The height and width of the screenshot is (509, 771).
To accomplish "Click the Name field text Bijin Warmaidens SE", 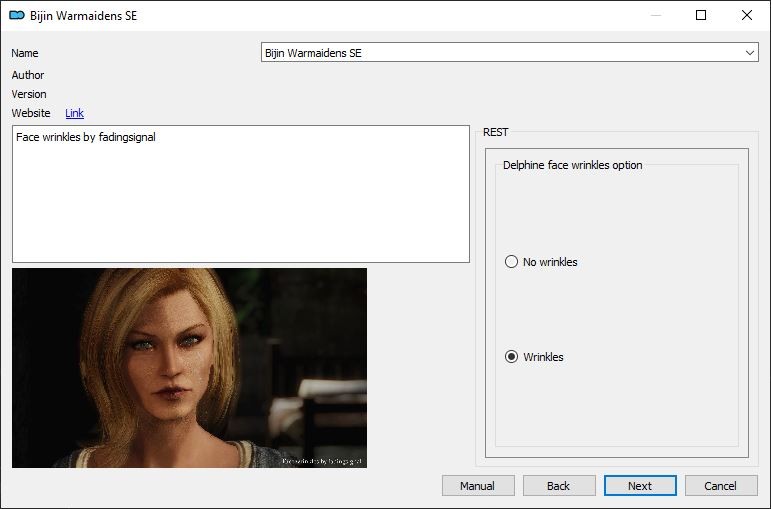I will coord(313,53).
